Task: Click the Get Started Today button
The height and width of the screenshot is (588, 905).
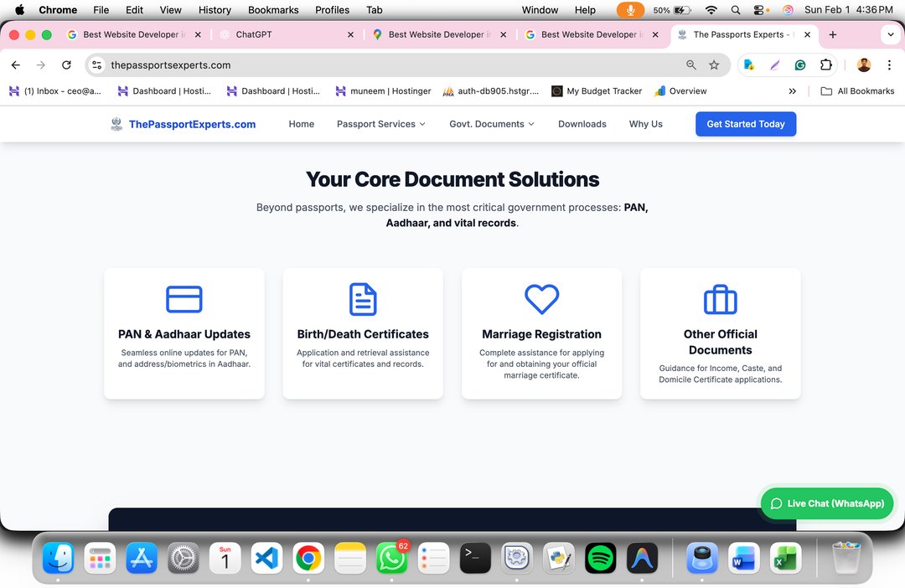Action: (745, 124)
